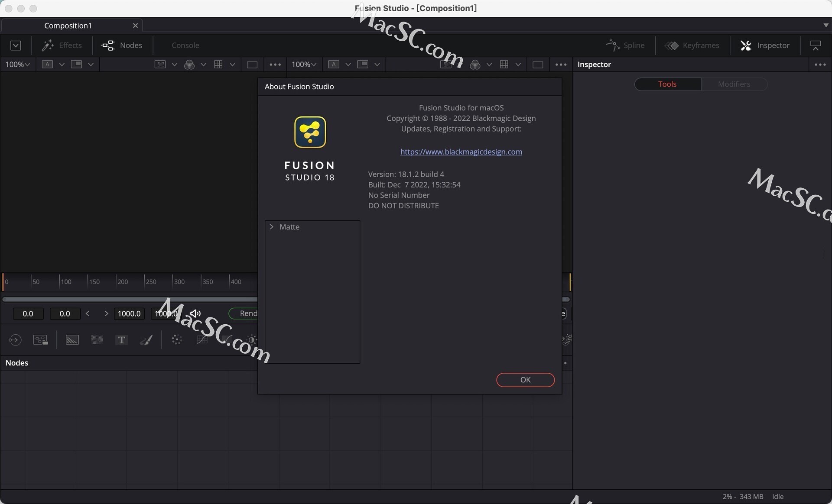Click OK to close About dialog
The height and width of the screenshot is (504, 832).
[x=525, y=379]
